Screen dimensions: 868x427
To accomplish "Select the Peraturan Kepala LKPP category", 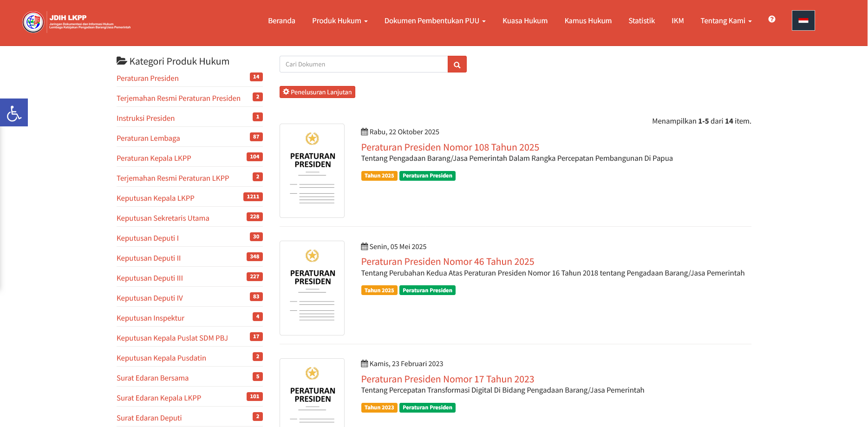I will (154, 158).
